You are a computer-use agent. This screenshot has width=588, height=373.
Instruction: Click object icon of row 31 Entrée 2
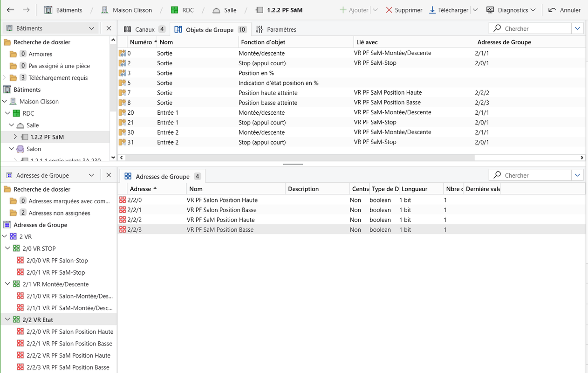point(123,142)
